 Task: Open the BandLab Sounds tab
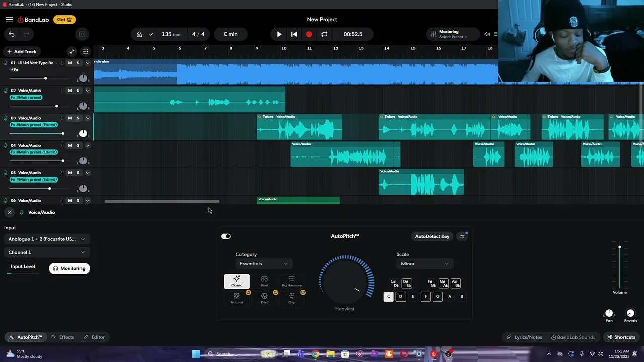pos(573,337)
